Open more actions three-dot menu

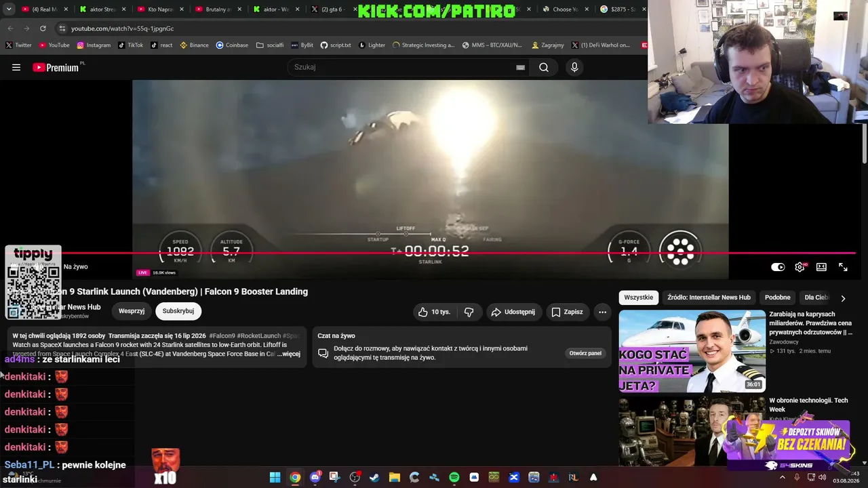point(602,312)
